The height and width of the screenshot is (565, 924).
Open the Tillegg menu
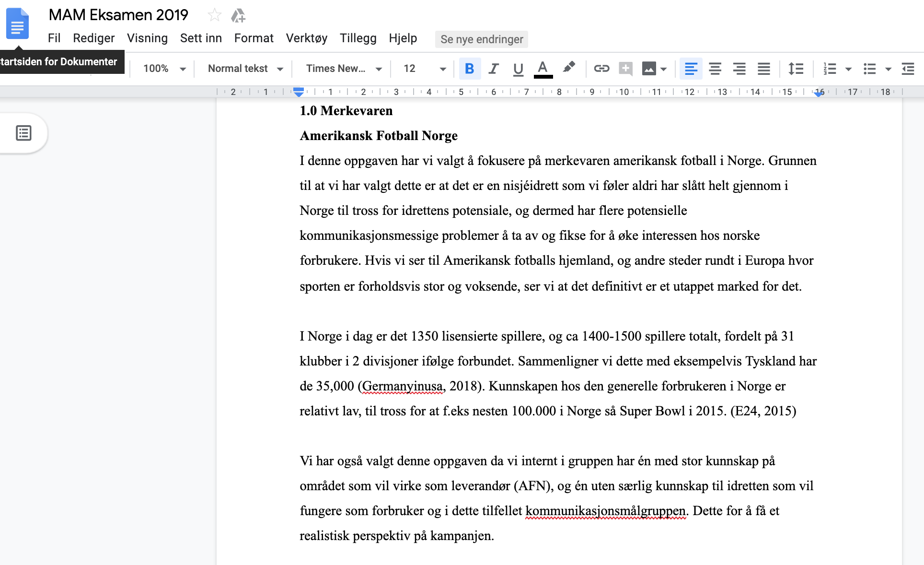[x=358, y=38]
